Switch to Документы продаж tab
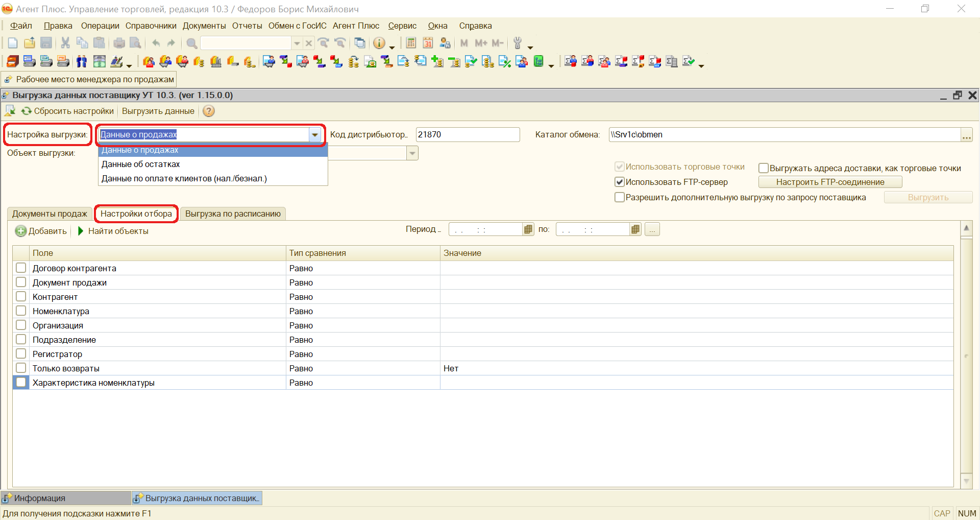Image resolution: width=980 pixels, height=520 pixels. click(50, 214)
